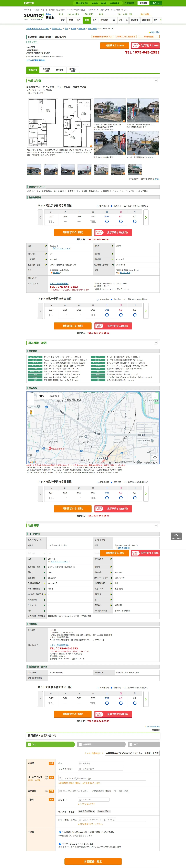Click the Google logo on the map
Screen dimensions: 186x868
tap(32, 462)
